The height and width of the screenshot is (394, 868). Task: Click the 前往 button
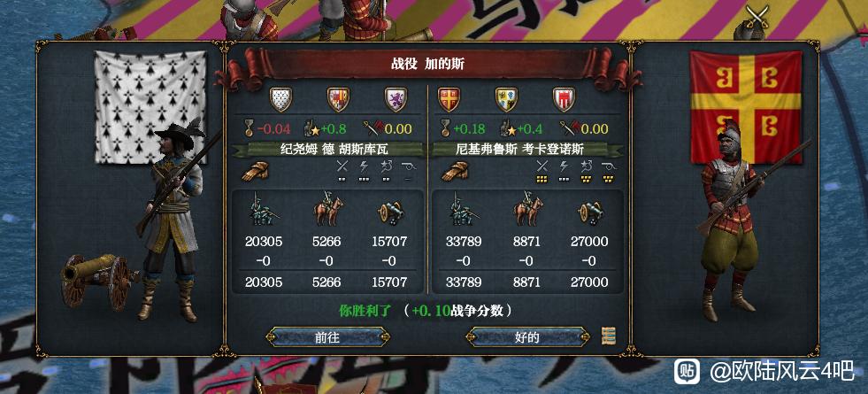tap(327, 337)
